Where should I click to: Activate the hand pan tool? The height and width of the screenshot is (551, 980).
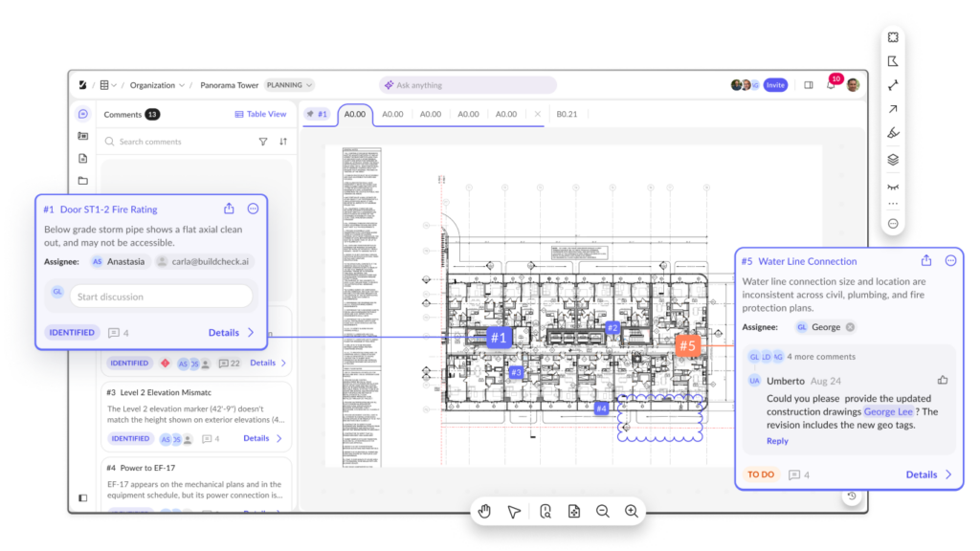(484, 512)
